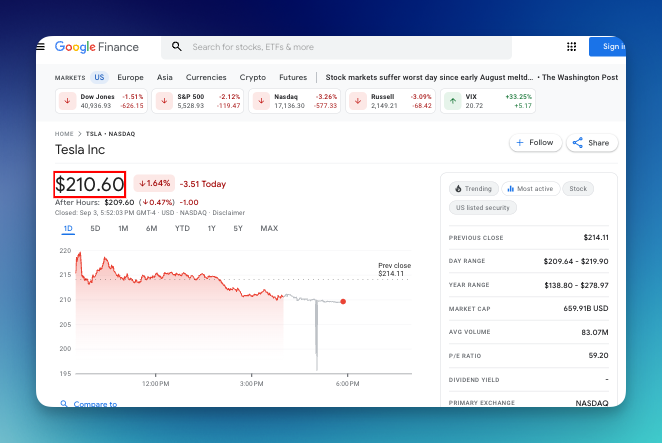Viewport: 662px width, 443px height.
Task: Click the Compare to link
Action: [x=95, y=404]
